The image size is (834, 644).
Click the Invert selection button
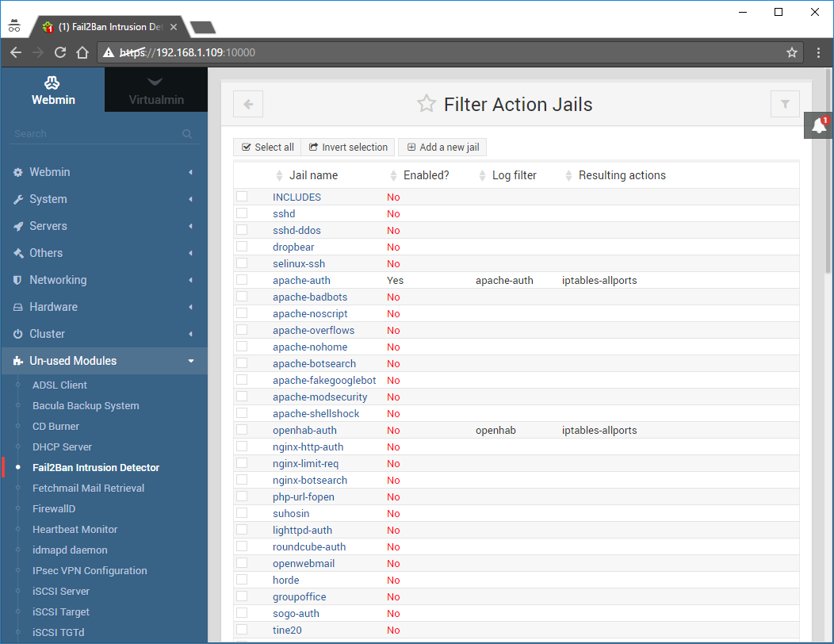[x=348, y=148]
